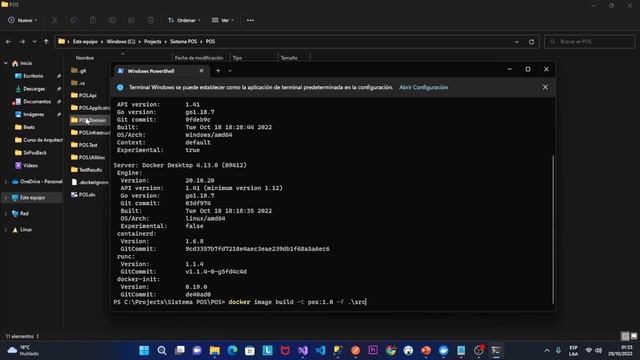
Task: Open recent locations chevron next to forward arrow
Action: click(x=34, y=42)
